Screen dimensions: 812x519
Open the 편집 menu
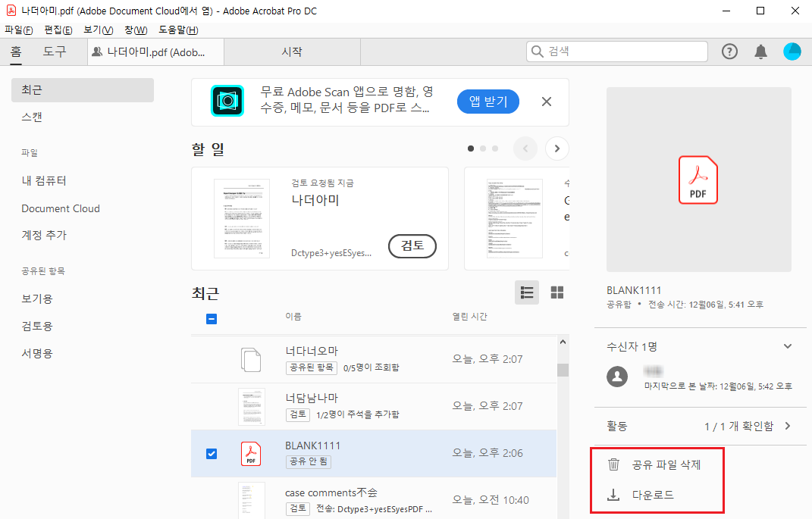coord(58,30)
